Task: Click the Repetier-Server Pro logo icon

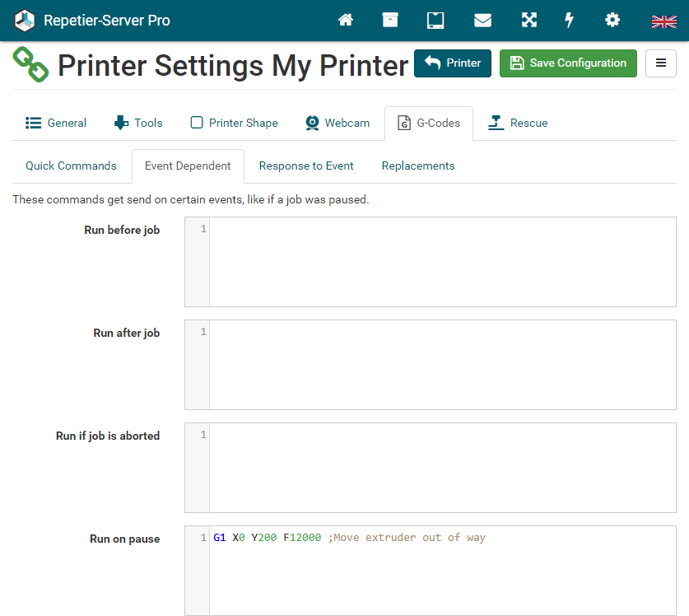Action: click(26, 21)
